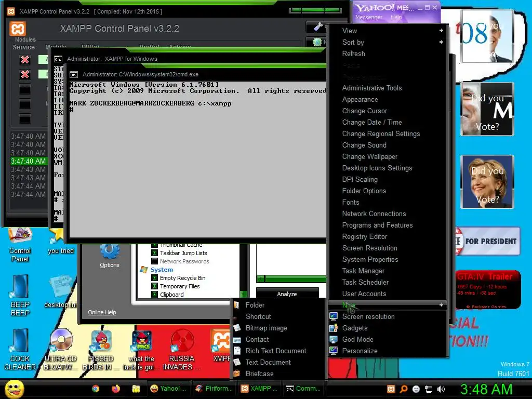The width and height of the screenshot is (532, 399).
Task: Switch to the Yahoo! taskbar button
Action: 168,389
